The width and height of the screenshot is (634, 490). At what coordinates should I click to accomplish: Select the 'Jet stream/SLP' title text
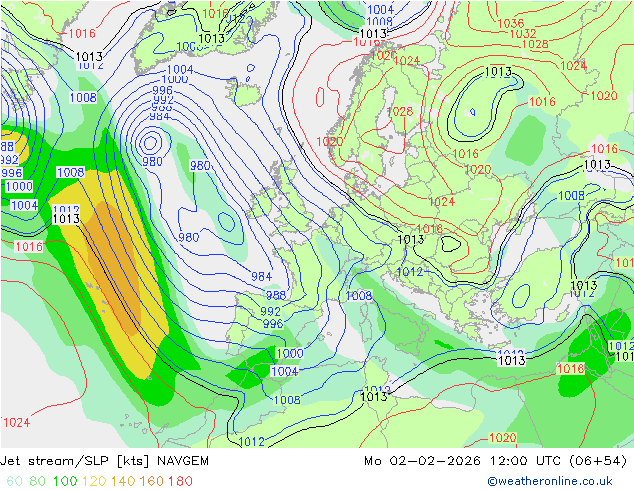[54, 461]
